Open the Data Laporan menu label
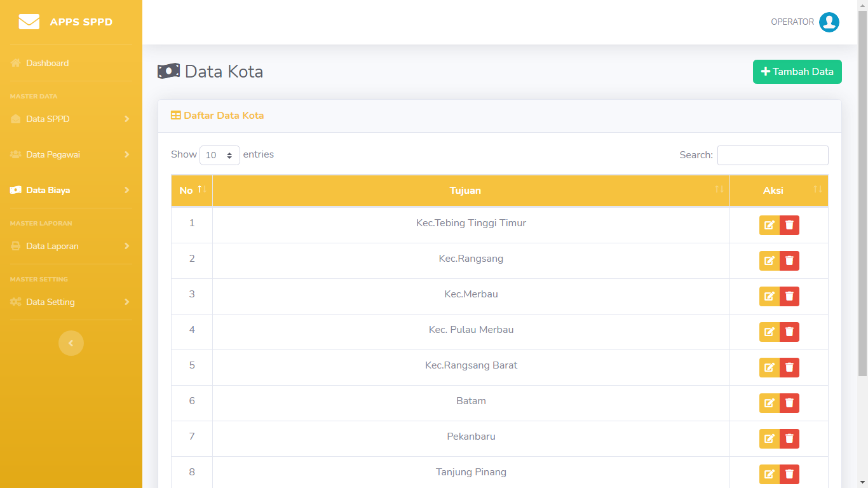Image resolution: width=868 pixels, height=488 pixels. point(52,246)
